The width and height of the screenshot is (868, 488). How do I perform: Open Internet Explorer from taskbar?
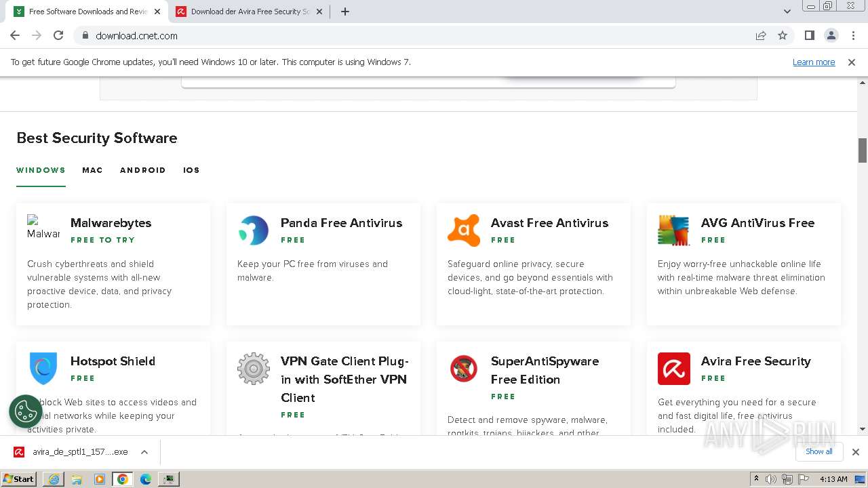pos(54,479)
